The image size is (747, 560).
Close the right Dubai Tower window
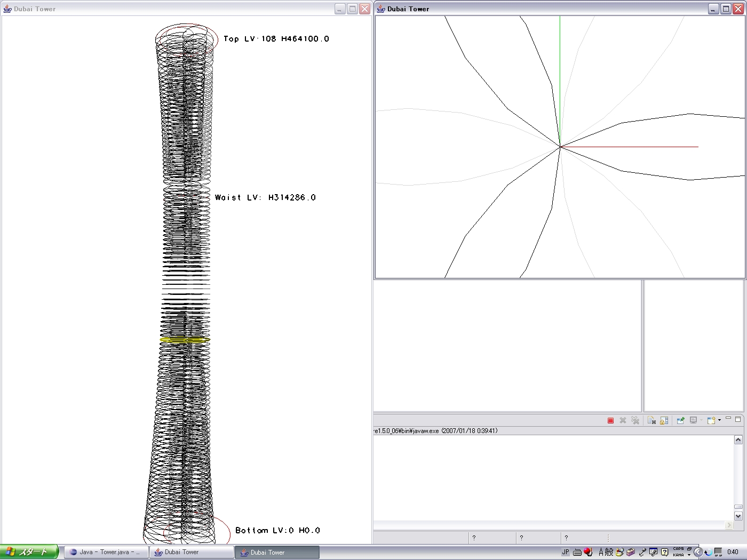point(738,9)
